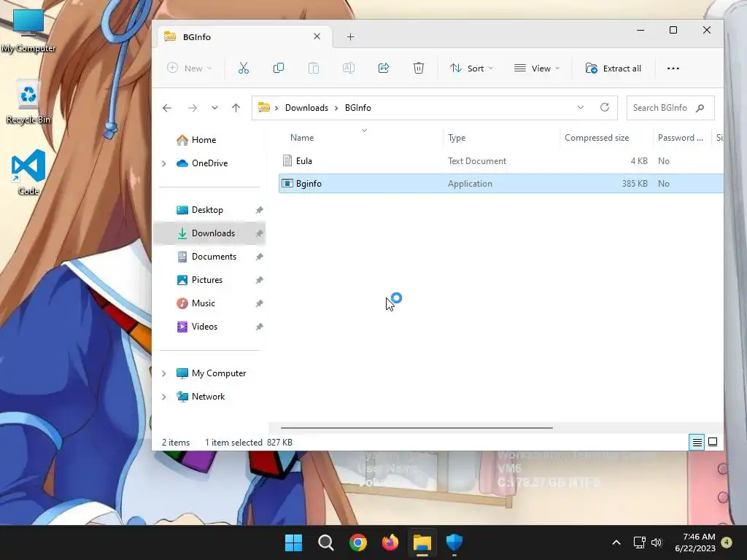The height and width of the screenshot is (560, 747).
Task: Open the See more three-dots menu
Action: click(x=673, y=69)
